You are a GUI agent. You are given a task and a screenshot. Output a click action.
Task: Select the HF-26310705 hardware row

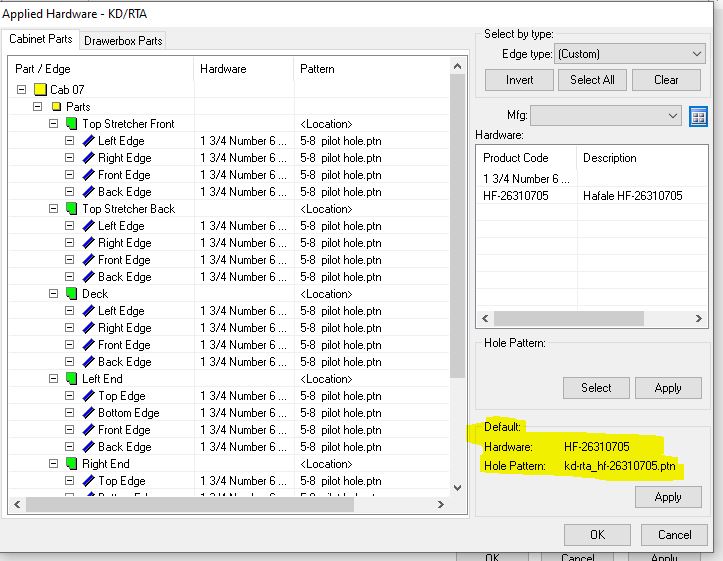click(592, 195)
